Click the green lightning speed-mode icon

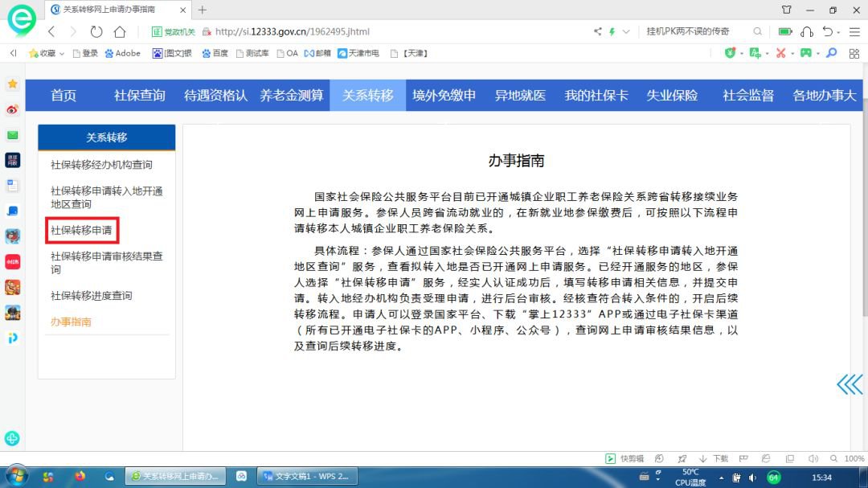tap(612, 31)
